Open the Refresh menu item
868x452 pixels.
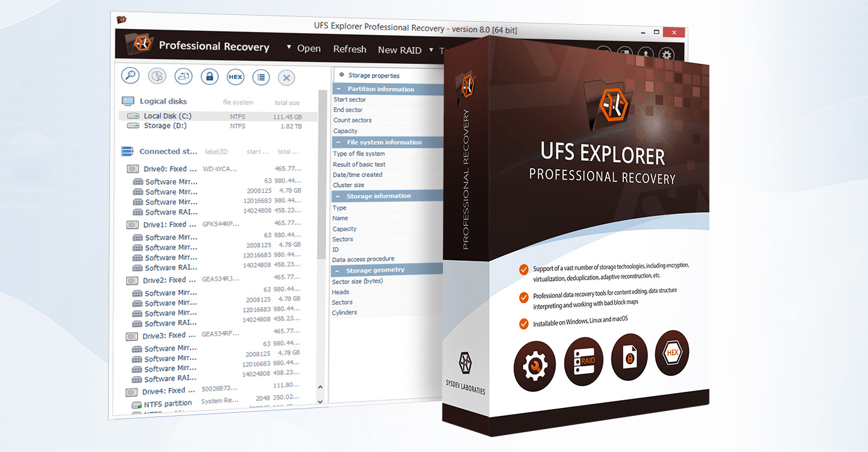pyautogui.click(x=350, y=49)
